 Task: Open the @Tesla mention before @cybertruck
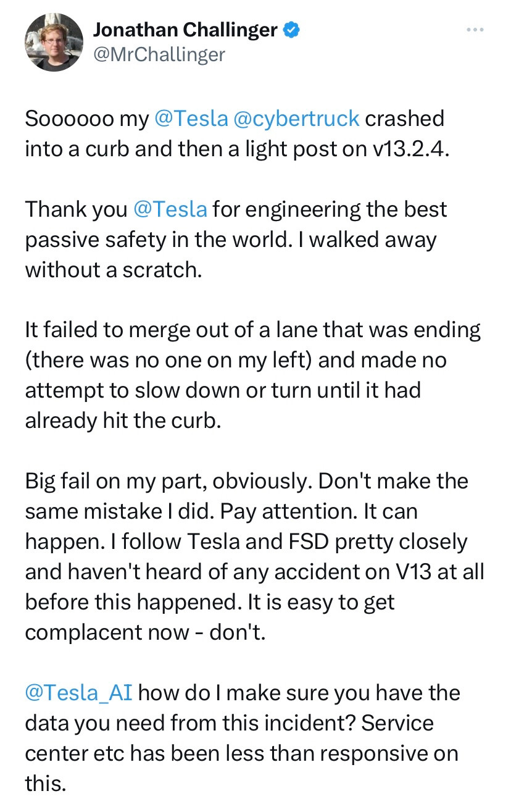tap(191, 119)
